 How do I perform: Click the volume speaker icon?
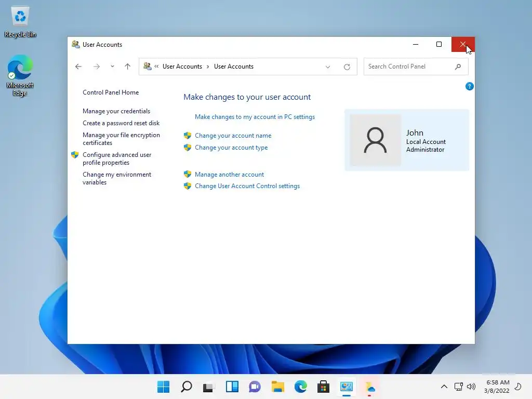471,387
